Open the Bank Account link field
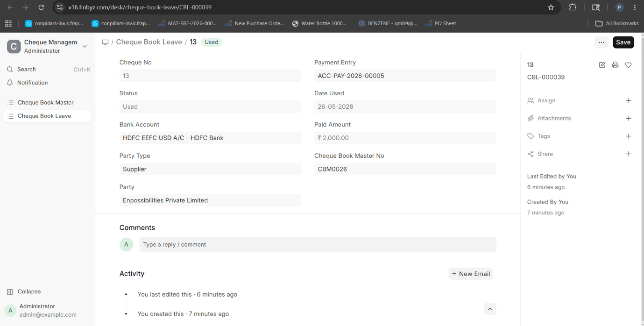This screenshot has height=326, width=644. click(x=211, y=138)
